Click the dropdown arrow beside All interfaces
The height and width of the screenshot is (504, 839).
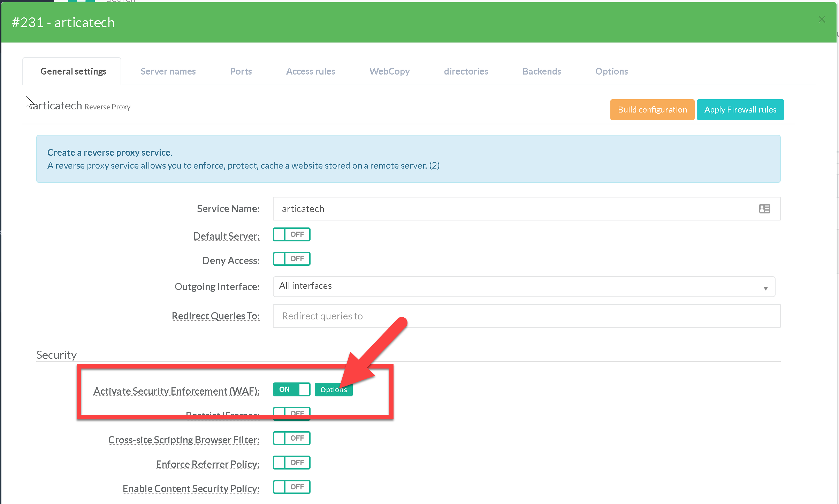pos(765,288)
